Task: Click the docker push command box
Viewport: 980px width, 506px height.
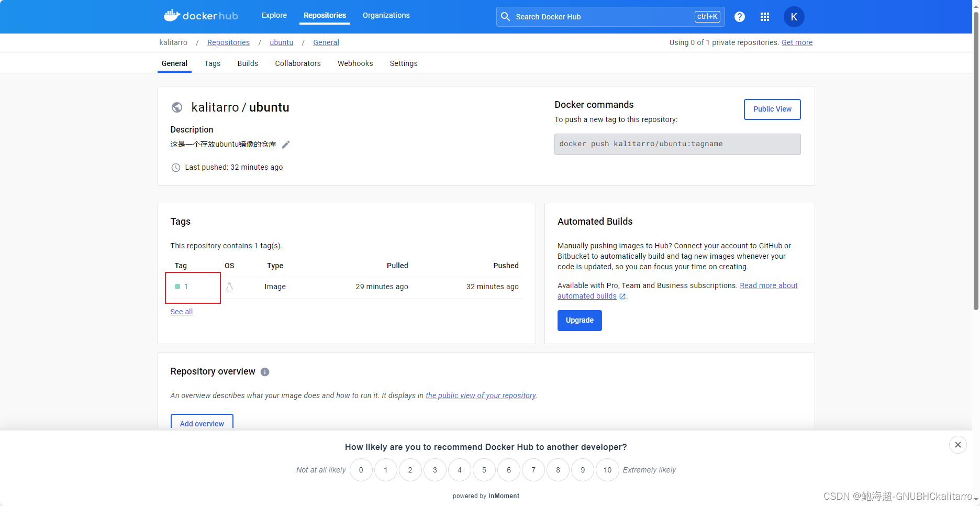Action: 677,144
